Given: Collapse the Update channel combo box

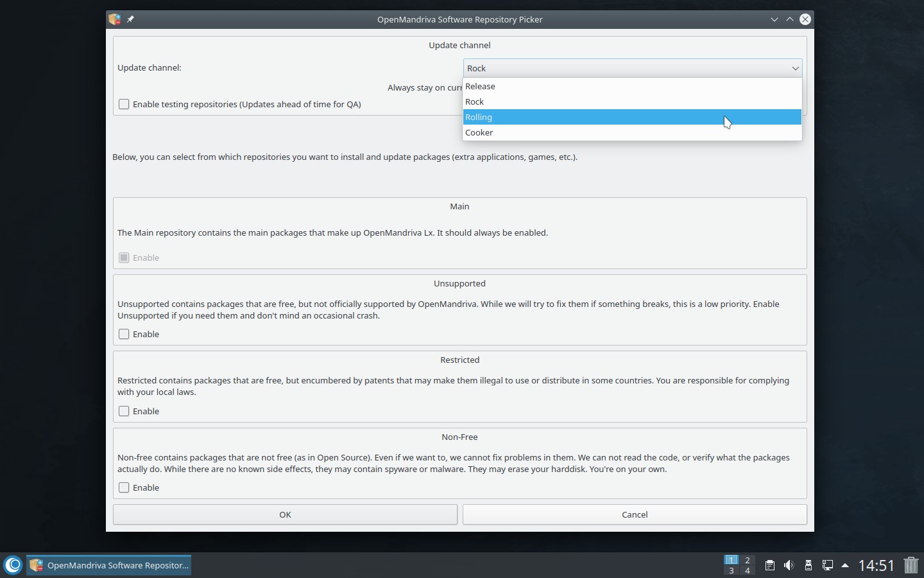Looking at the screenshot, I should 633,68.
